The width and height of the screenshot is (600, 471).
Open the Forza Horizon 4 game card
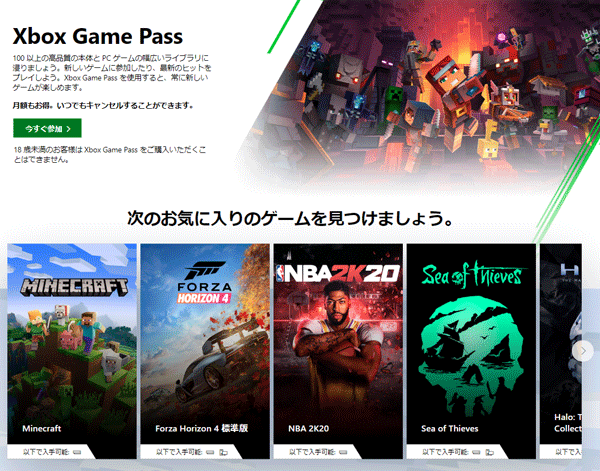tap(205, 351)
